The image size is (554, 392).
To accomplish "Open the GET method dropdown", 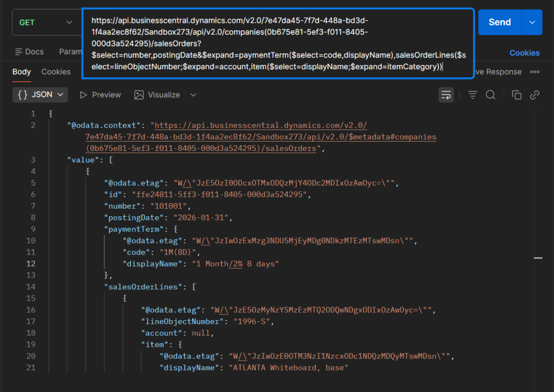I will pyautogui.click(x=45, y=22).
